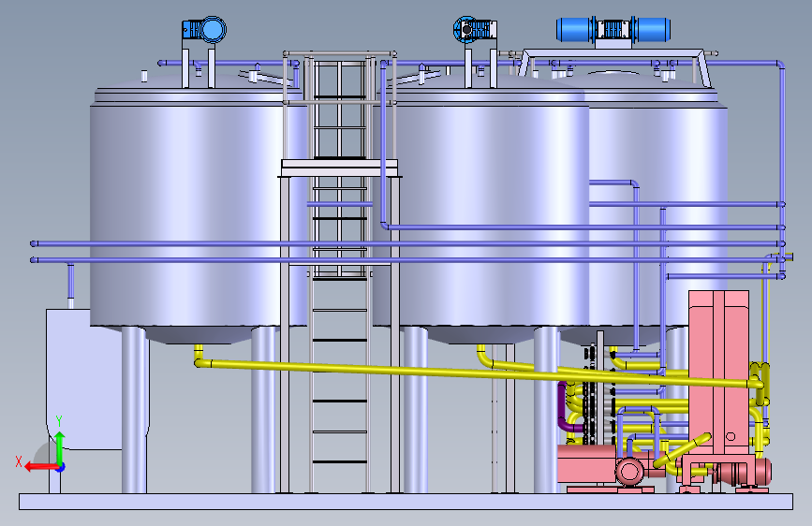Select the blue agitator motor on the left tank
This screenshot has width=812, height=526.
pos(204,29)
